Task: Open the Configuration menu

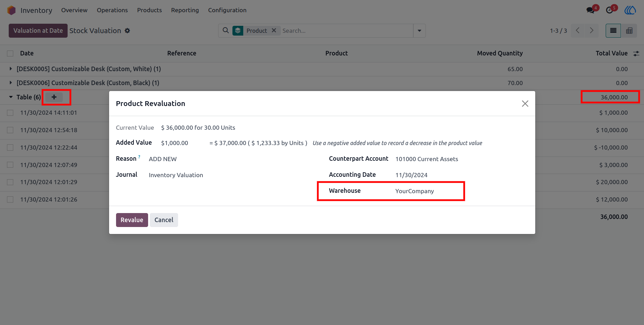Action: 227,10
